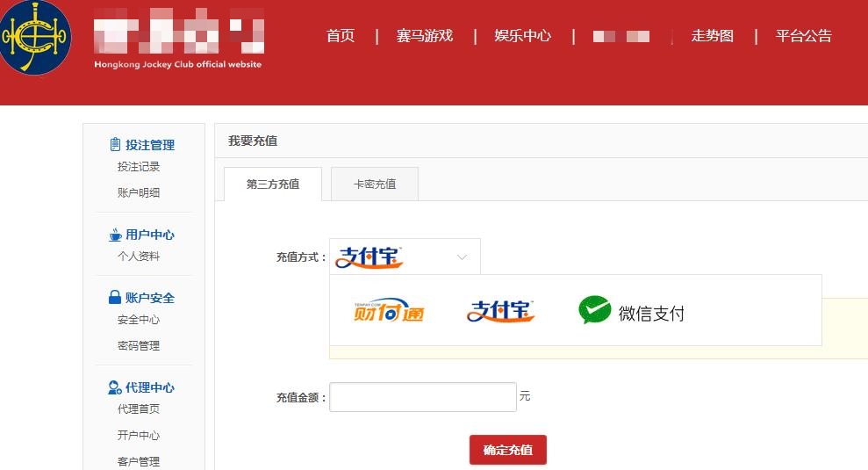
Task: Click Hongkong Jockey Club official website text
Action: [177, 64]
